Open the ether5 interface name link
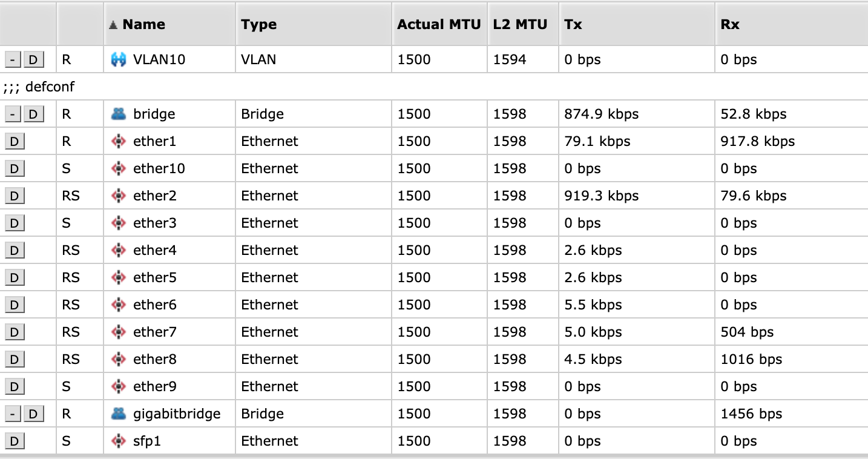868x459 pixels. point(154,277)
